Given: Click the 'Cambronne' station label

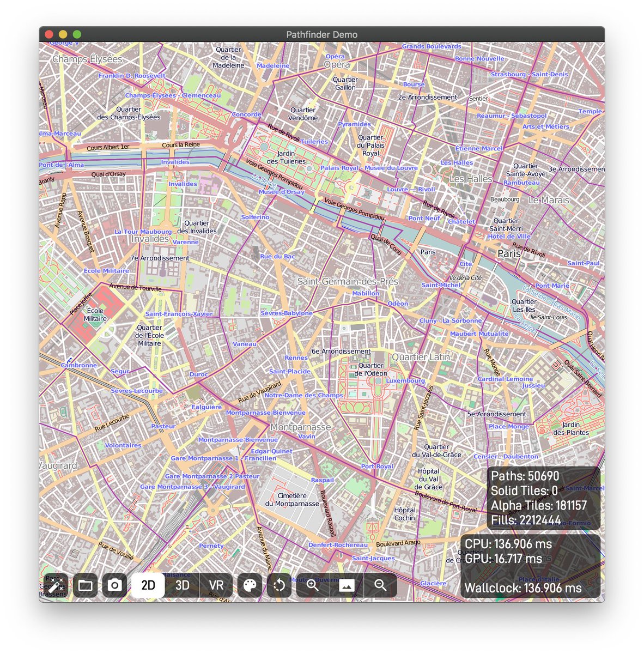Looking at the screenshot, I should pyautogui.click(x=79, y=365).
